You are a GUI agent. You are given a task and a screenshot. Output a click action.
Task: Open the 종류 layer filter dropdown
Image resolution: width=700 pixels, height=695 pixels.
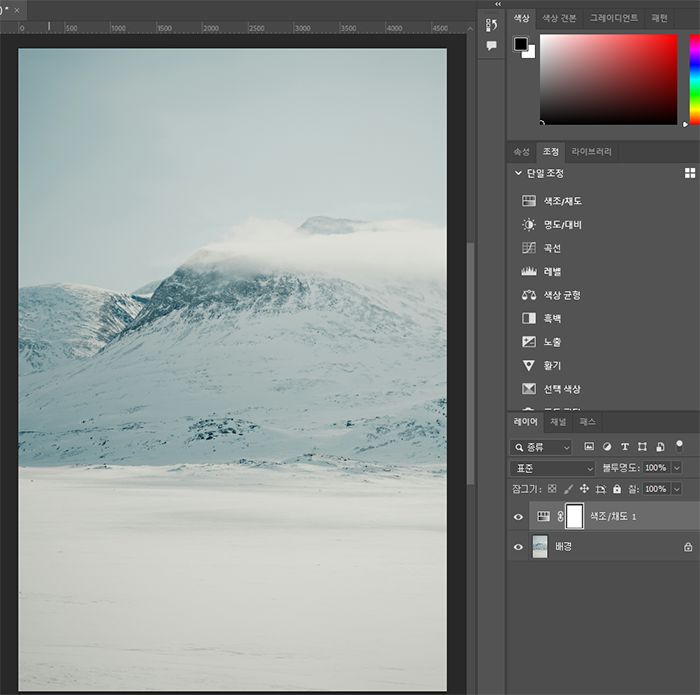coord(541,447)
